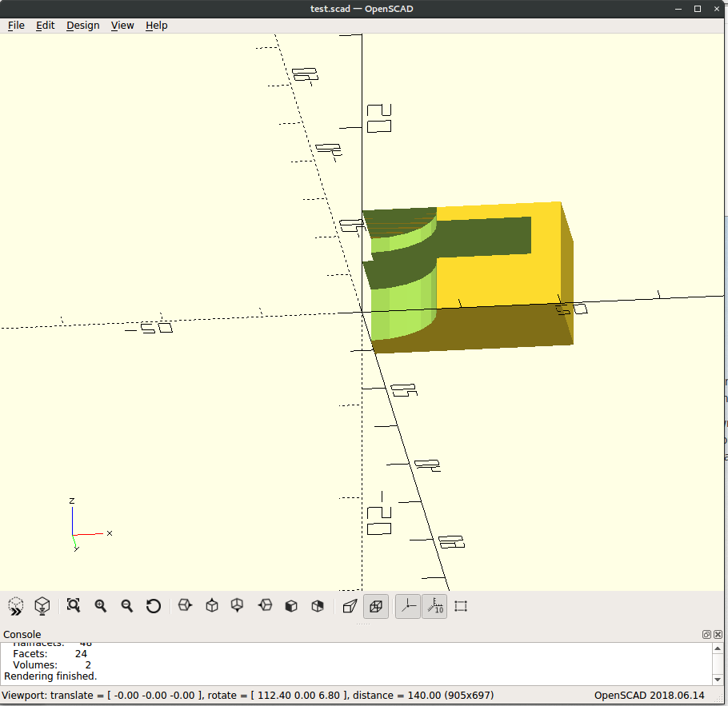Reset the view with circular arrow
This screenshot has width=728, height=706.
pos(154,606)
